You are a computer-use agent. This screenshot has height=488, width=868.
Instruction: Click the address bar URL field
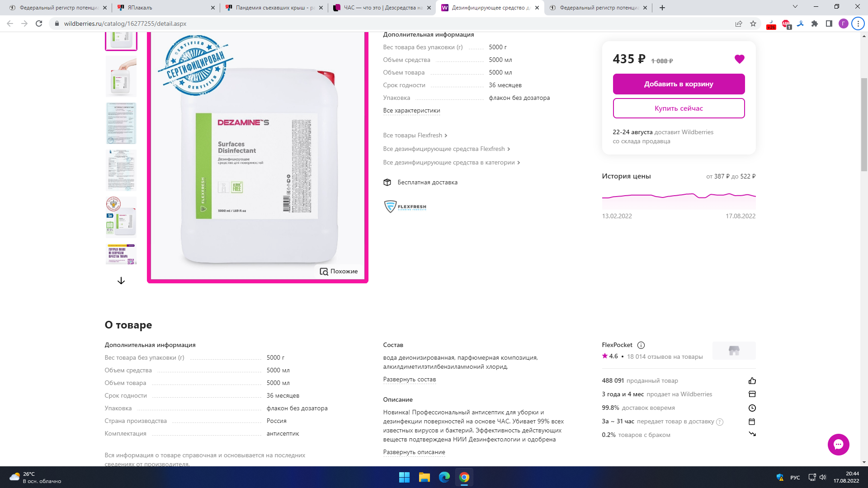click(389, 23)
